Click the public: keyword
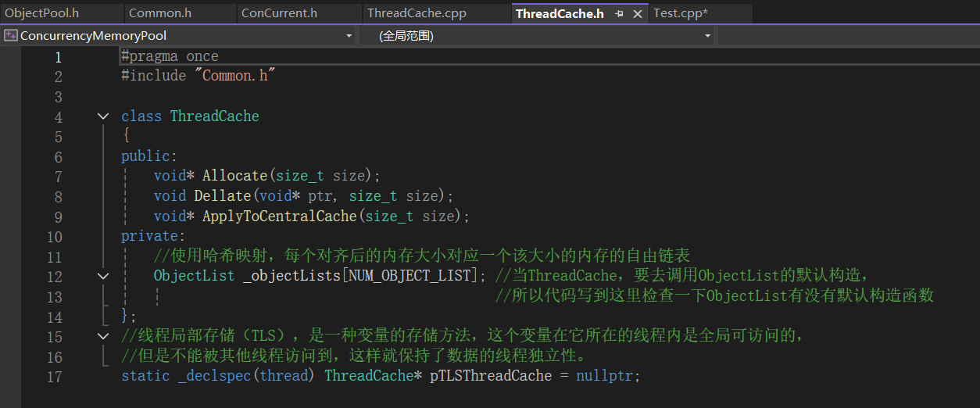Screen dimensions: 980x408 149,156
